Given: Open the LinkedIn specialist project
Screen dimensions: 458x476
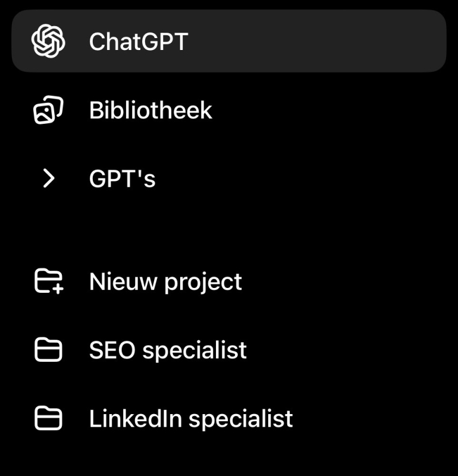Looking at the screenshot, I should 191,419.
